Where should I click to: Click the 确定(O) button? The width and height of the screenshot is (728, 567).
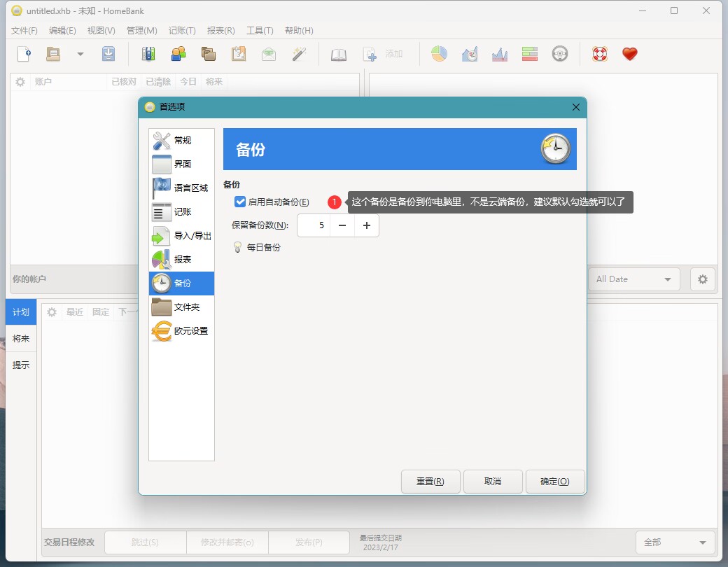pyautogui.click(x=555, y=482)
